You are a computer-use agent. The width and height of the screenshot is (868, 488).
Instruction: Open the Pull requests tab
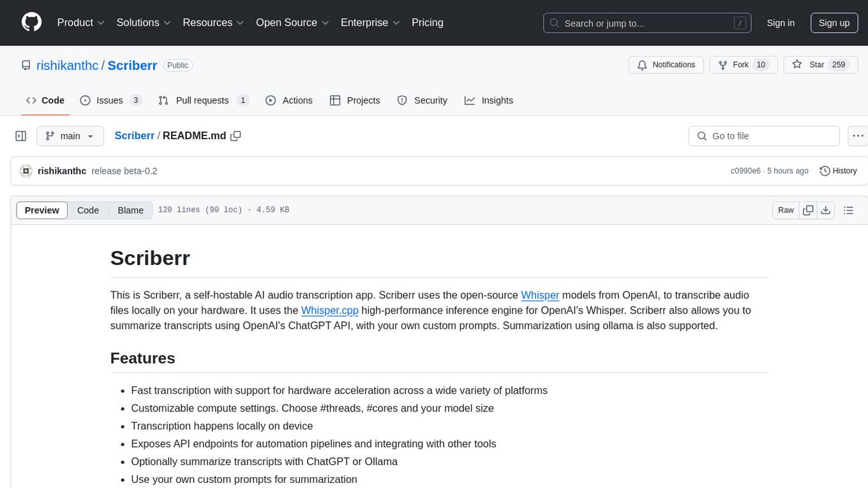(203, 100)
